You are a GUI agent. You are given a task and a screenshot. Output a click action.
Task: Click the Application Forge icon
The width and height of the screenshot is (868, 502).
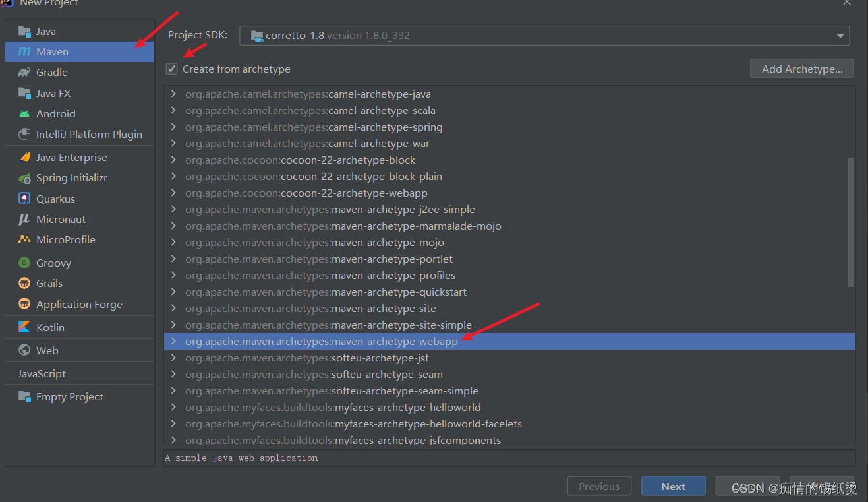24,304
